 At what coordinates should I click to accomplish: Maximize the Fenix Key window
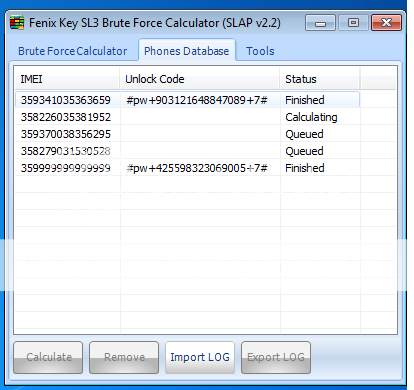point(353,23)
